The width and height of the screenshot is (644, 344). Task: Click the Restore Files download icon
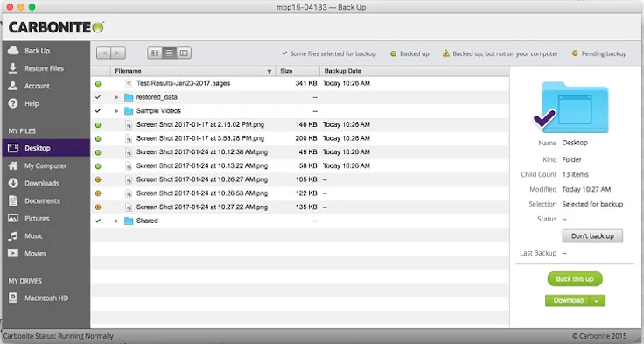coord(13,67)
